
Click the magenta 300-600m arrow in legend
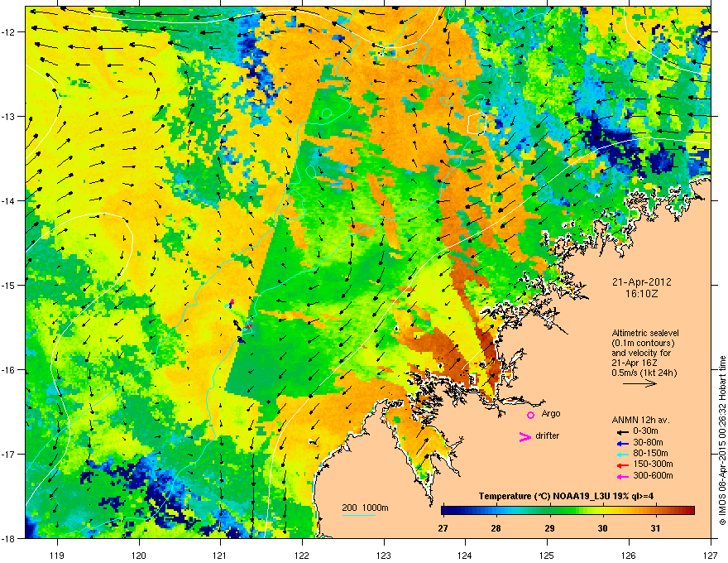click(622, 476)
